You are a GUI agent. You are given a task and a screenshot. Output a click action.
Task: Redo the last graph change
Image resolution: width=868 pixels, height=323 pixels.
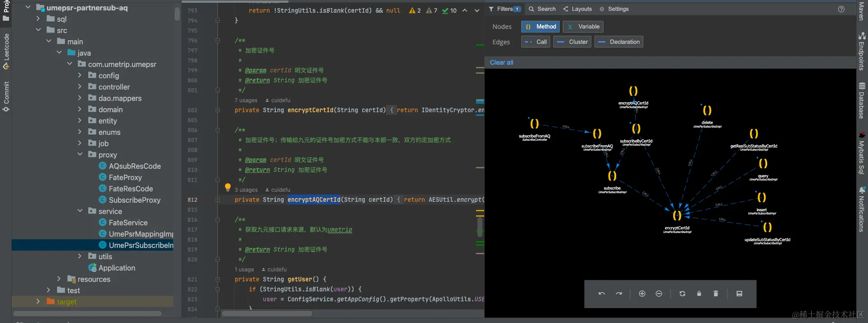pos(619,294)
